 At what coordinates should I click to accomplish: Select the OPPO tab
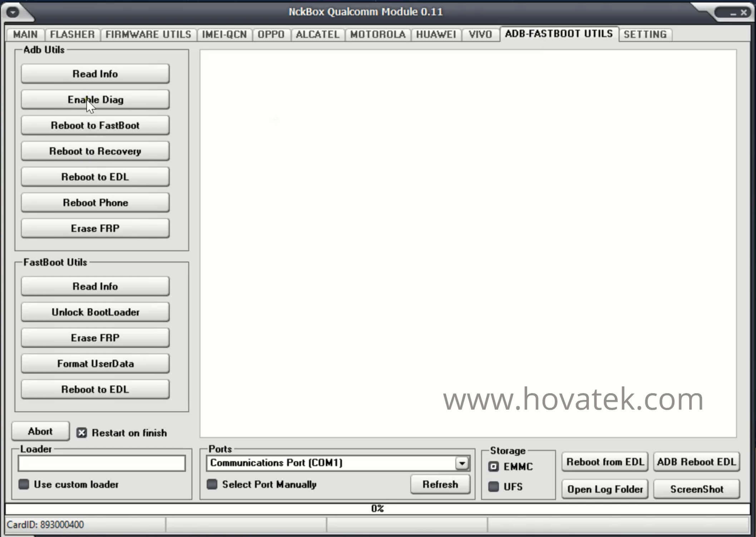(x=271, y=34)
